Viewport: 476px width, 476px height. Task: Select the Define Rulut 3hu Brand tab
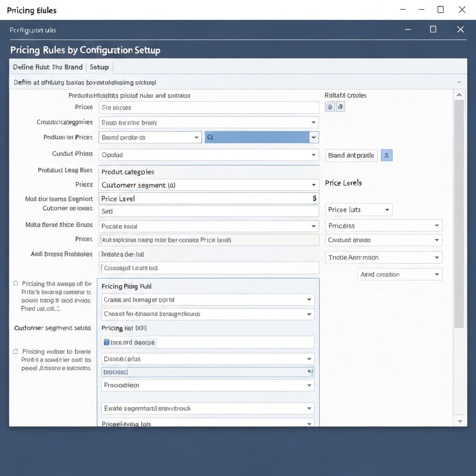(x=47, y=67)
